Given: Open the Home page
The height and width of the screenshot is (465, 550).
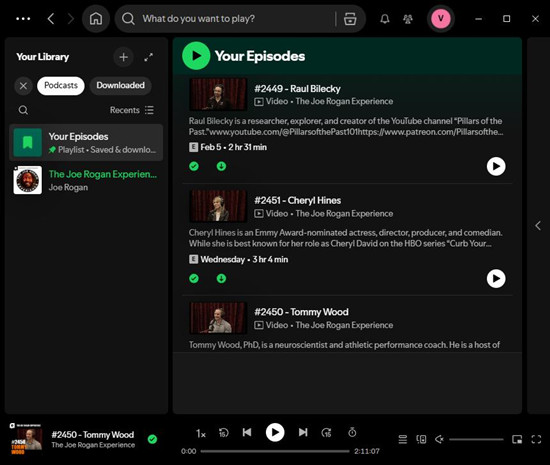Looking at the screenshot, I should coord(96,19).
